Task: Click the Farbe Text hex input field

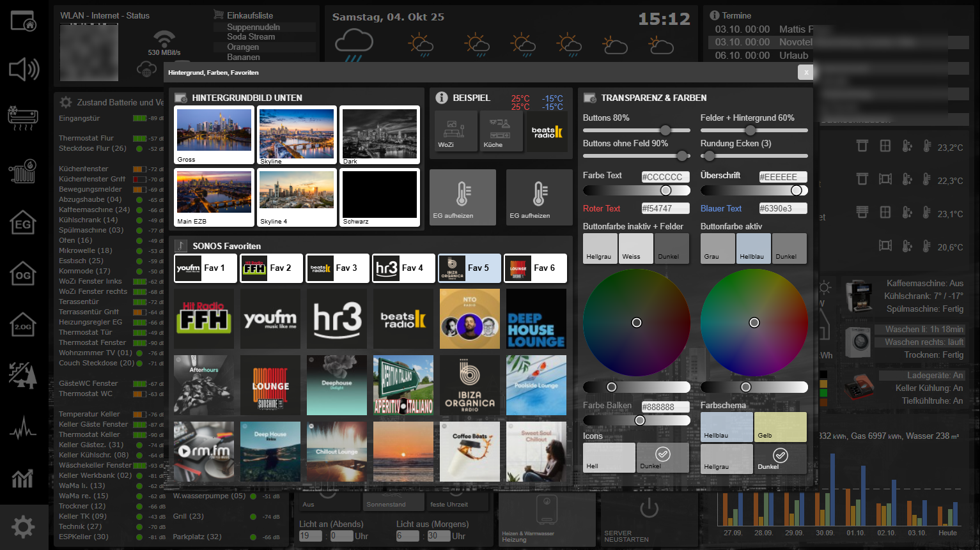Action: pyautogui.click(x=665, y=177)
